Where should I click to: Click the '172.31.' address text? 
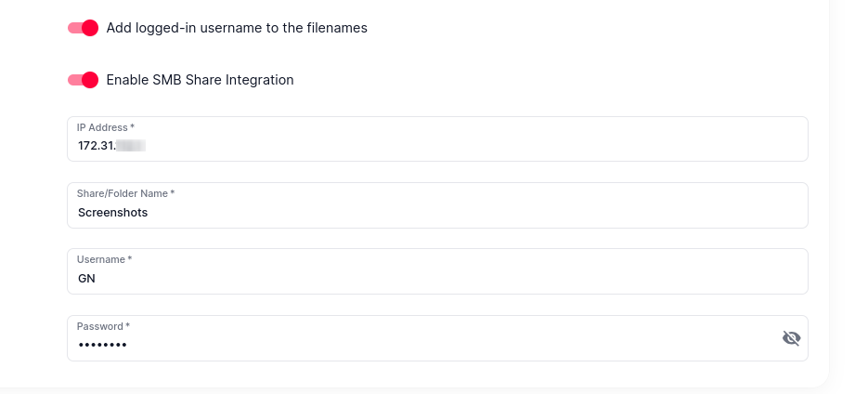pyautogui.click(x=97, y=146)
